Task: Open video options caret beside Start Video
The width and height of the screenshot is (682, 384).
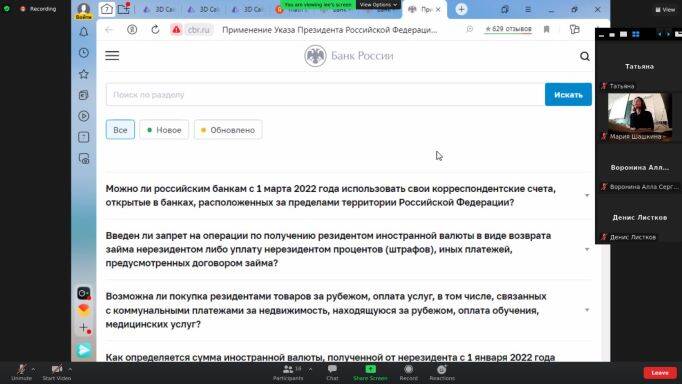Action: click(70, 369)
